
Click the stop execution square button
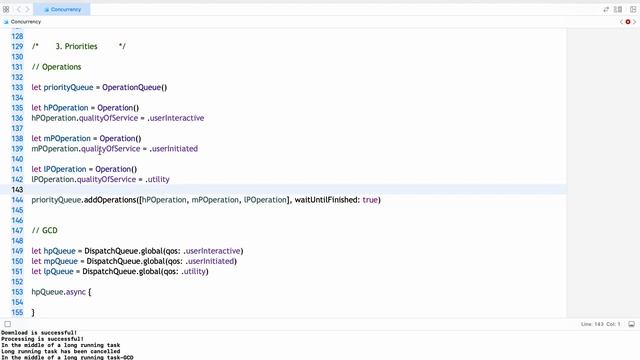(x=8, y=324)
